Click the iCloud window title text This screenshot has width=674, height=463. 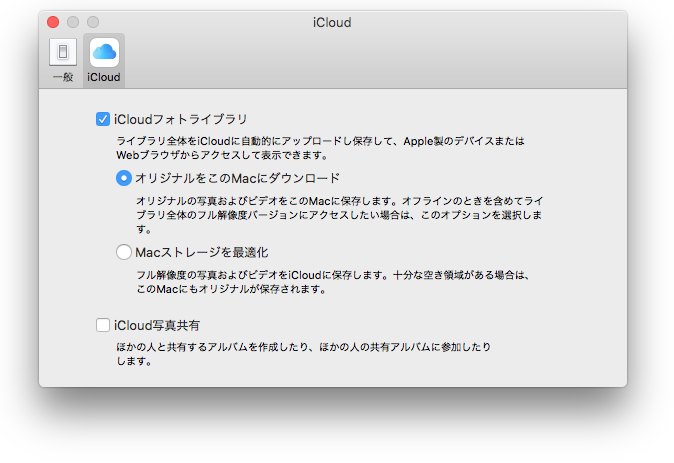333,22
